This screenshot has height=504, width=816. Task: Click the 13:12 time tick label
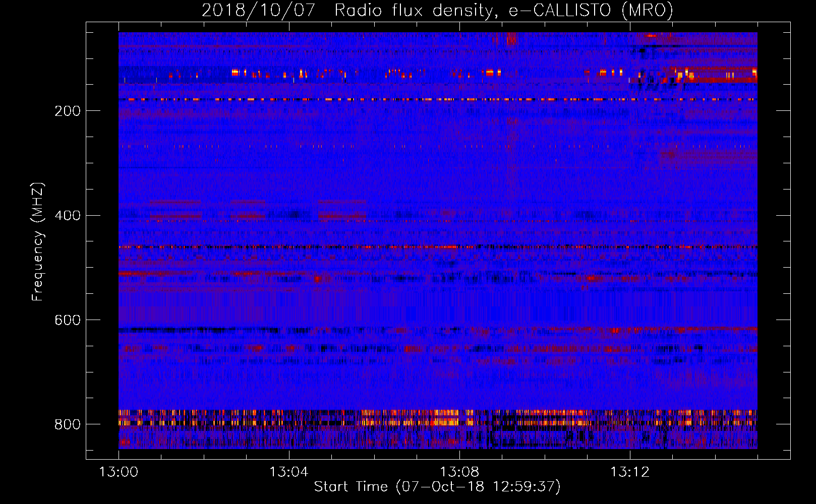pos(630,472)
